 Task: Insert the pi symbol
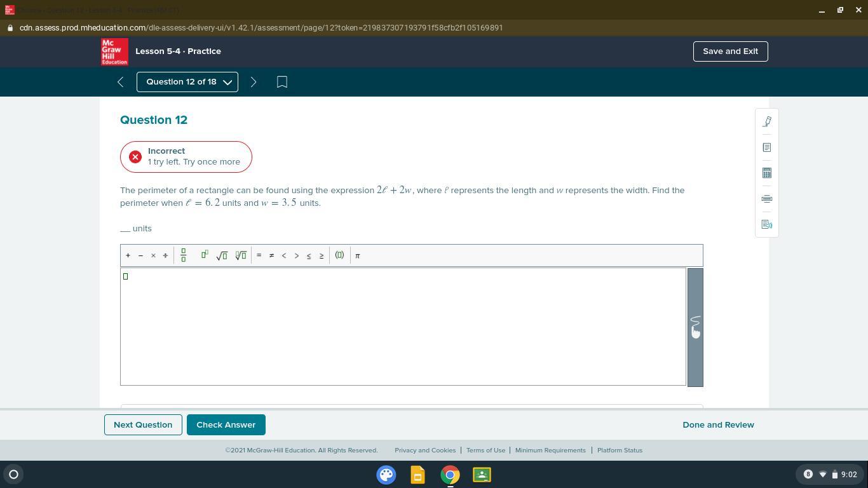(358, 255)
